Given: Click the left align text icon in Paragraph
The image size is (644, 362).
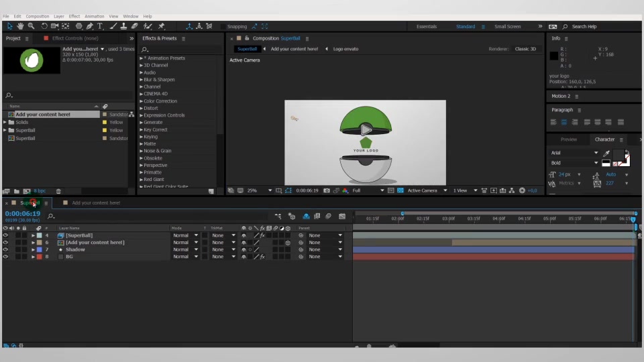Looking at the screenshot, I should coord(553,122).
